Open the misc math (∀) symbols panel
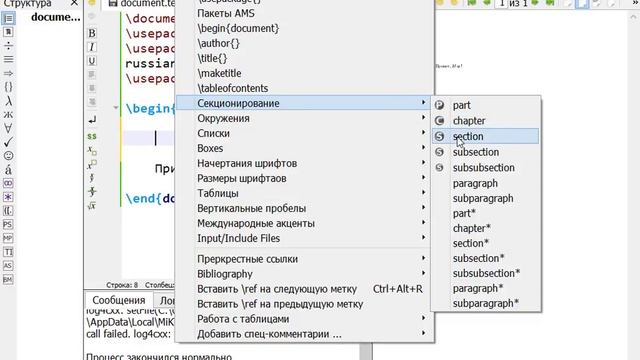The height and width of the screenshot is (360, 640). point(8,128)
